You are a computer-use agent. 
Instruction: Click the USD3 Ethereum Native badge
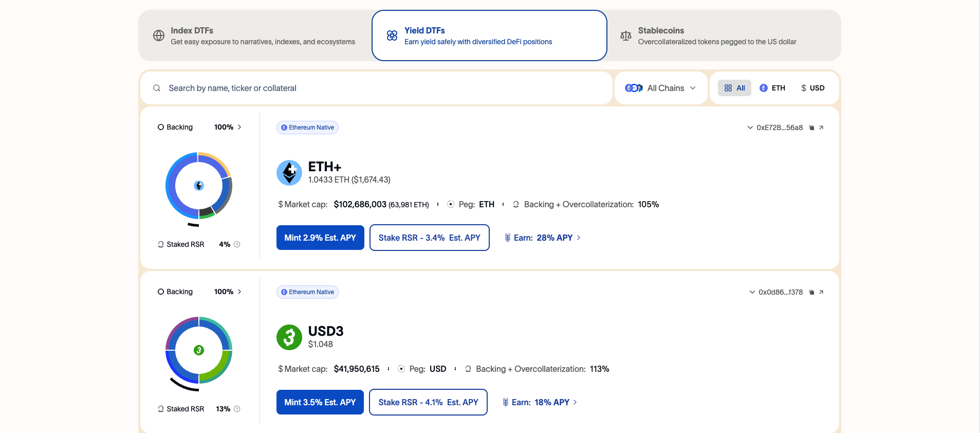pos(307,292)
